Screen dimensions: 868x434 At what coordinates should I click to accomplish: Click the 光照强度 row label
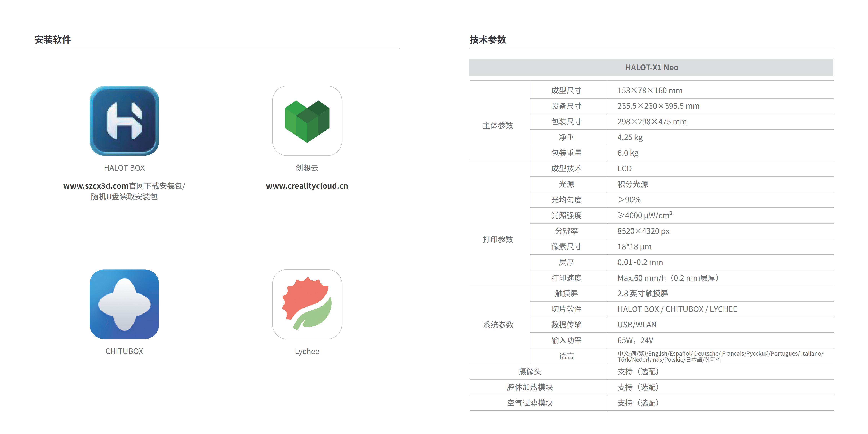pyautogui.click(x=566, y=215)
